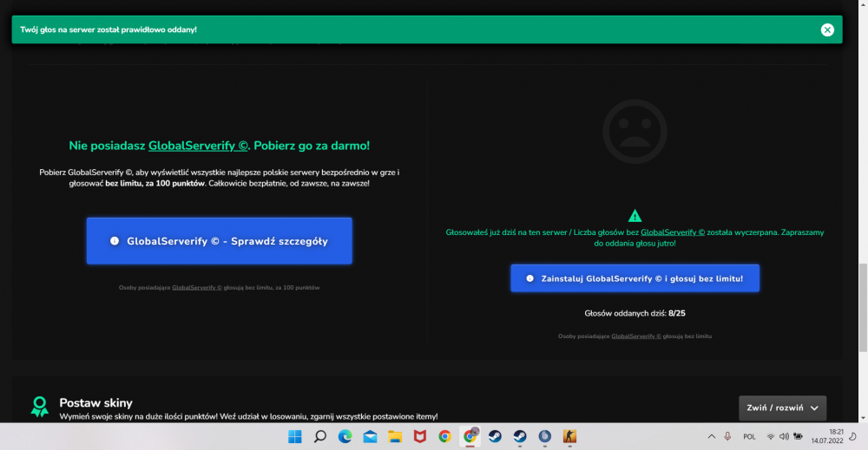Open the Windows Start menu

295,437
